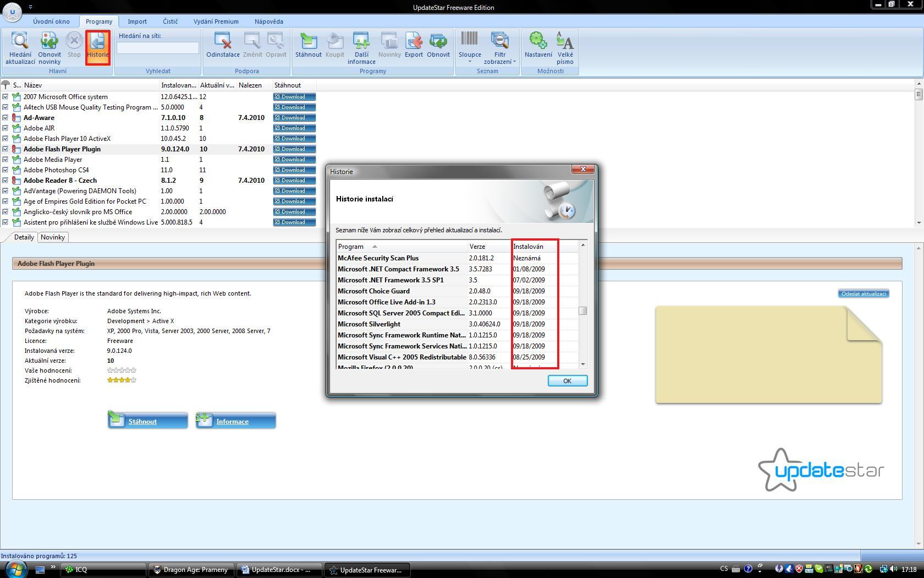This screenshot has width=924, height=578.
Task: Switch to ICQ taskbar button
Action: click(103, 570)
